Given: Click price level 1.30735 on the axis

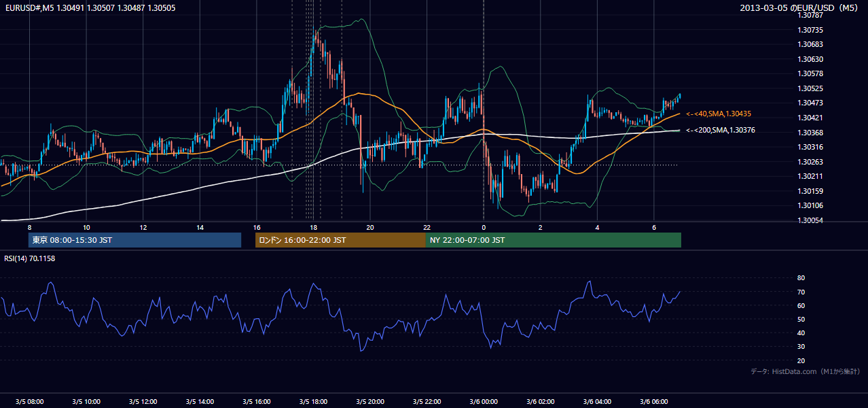Looking at the screenshot, I should tap(812, 30).
